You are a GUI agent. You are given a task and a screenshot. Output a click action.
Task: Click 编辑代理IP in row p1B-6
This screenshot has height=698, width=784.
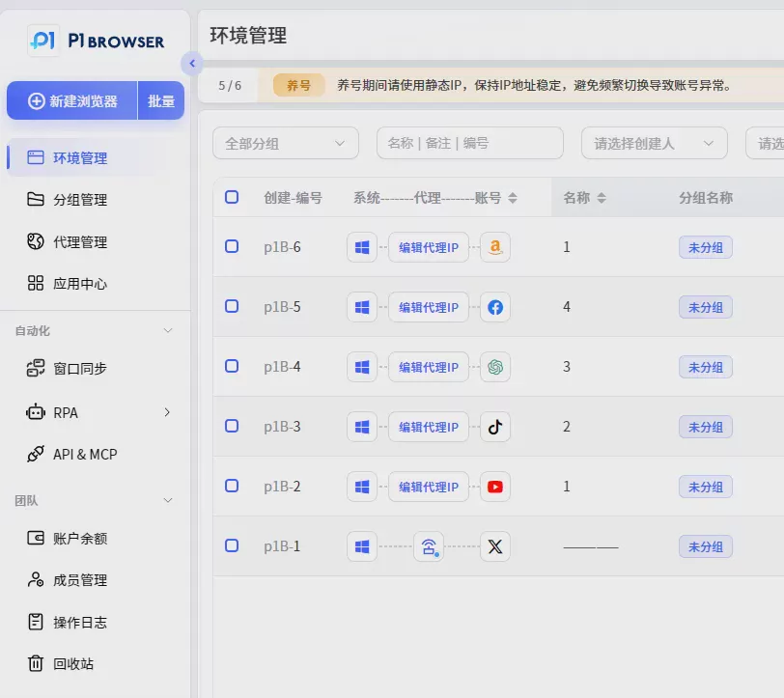click(x=429, y=247)
